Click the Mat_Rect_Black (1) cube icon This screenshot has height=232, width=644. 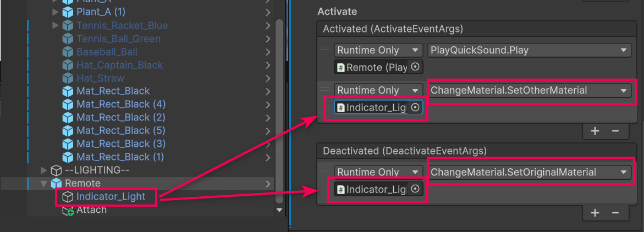click(68, 157)
